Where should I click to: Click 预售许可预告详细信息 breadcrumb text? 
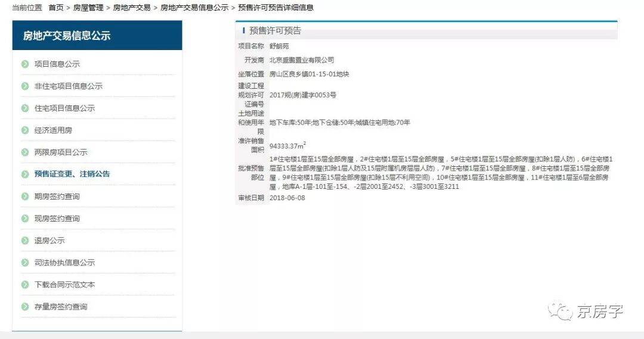pyautogui.click(x=275, y=8)
